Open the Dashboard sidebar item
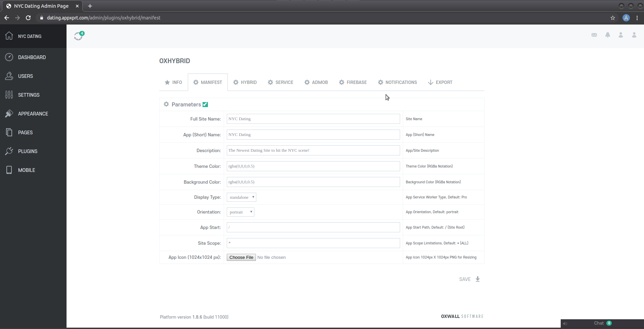 [x=32, y=57]
